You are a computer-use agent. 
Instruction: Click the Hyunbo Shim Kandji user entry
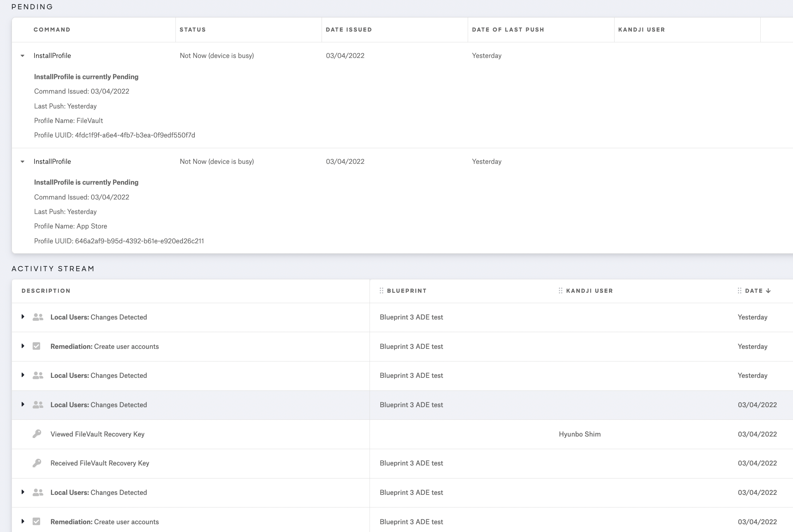click(x=580, y=434)
